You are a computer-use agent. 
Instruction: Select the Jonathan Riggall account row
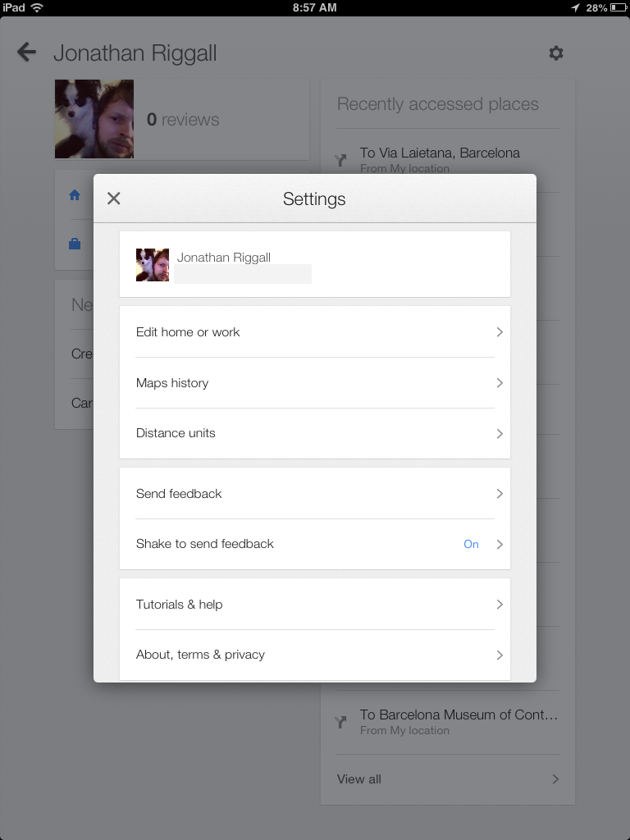point(315,264)
